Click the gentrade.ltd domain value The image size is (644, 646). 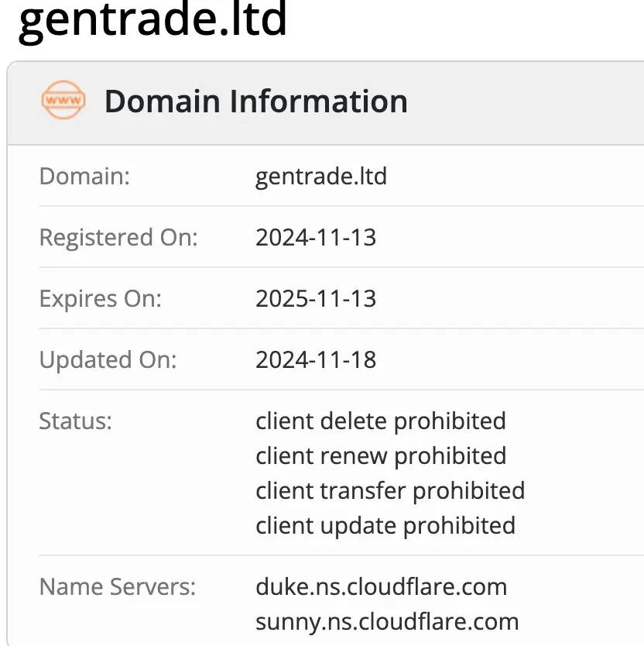point(321,177)
